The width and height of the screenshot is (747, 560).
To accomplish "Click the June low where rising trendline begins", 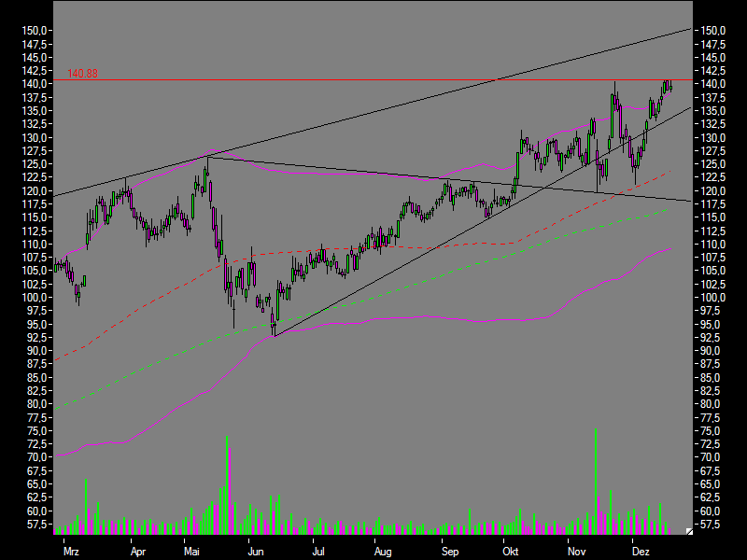I will pos(274,334).
